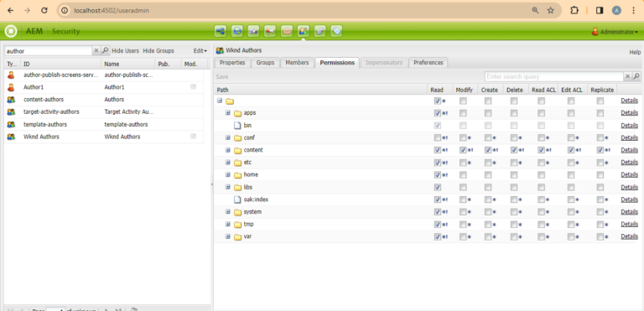Collapse the root folder tree node

(220, 101)
